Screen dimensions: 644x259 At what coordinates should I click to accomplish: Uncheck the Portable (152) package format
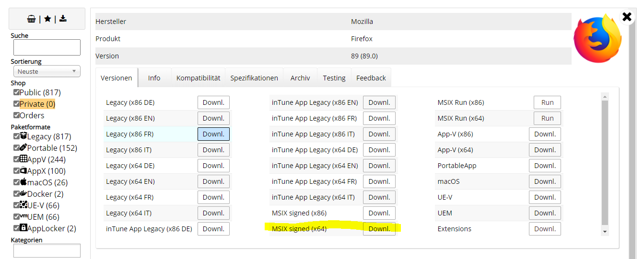pos(16,148)
